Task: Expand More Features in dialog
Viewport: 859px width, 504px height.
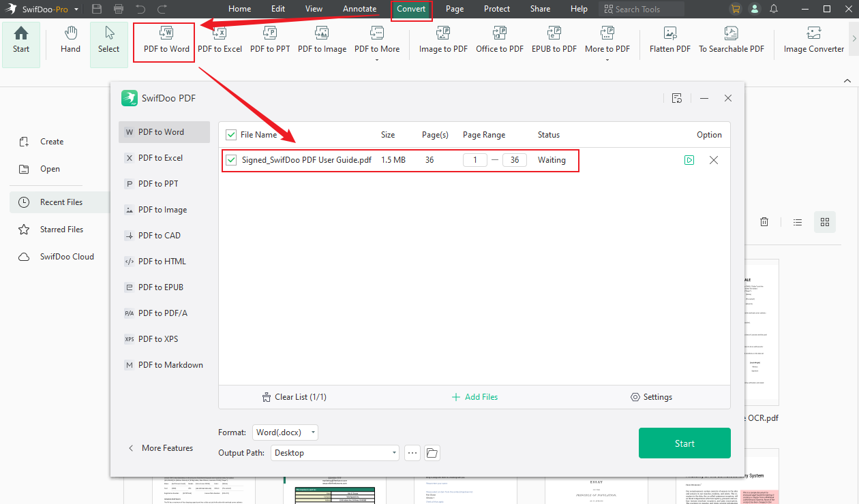Action: coord(161,448)
